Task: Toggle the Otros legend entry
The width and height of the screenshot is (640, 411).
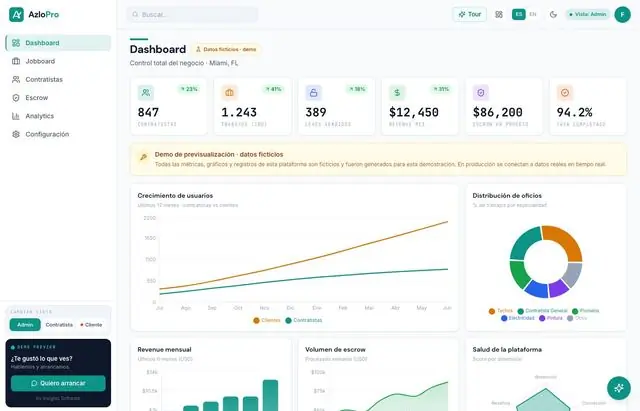Action: [577, 318]
